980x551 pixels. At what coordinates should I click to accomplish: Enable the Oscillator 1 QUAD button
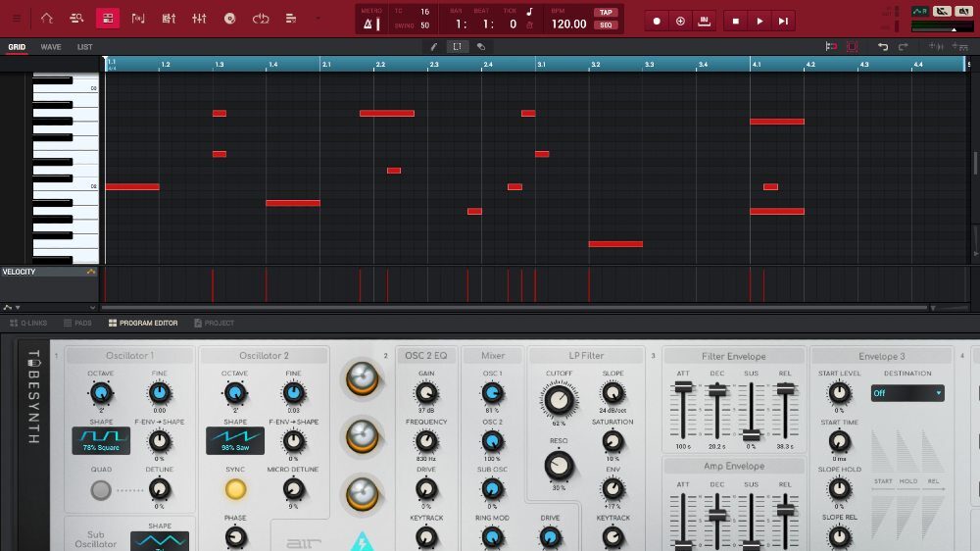point(100,488)
